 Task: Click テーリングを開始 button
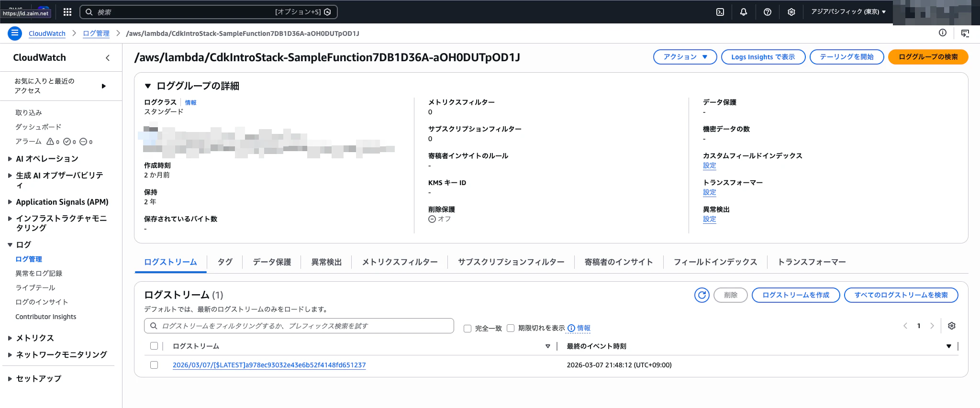(846, 57)
